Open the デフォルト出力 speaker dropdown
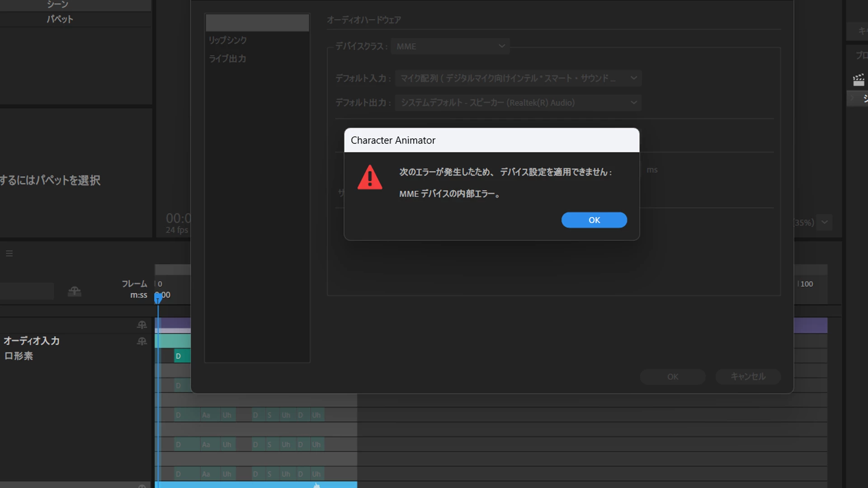The width and height of the screenshot is (868, 488). pyautogui.click(x=518, y=103)
